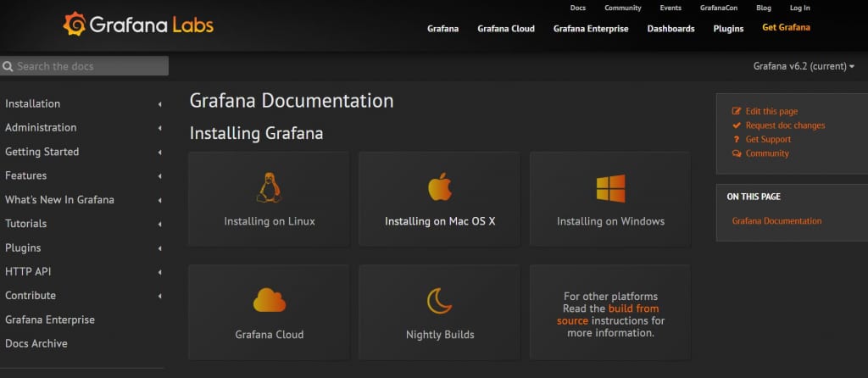Viewport: 868px width, 378px height.
Task: Open the Community header link
Action: tap(623, 8)
